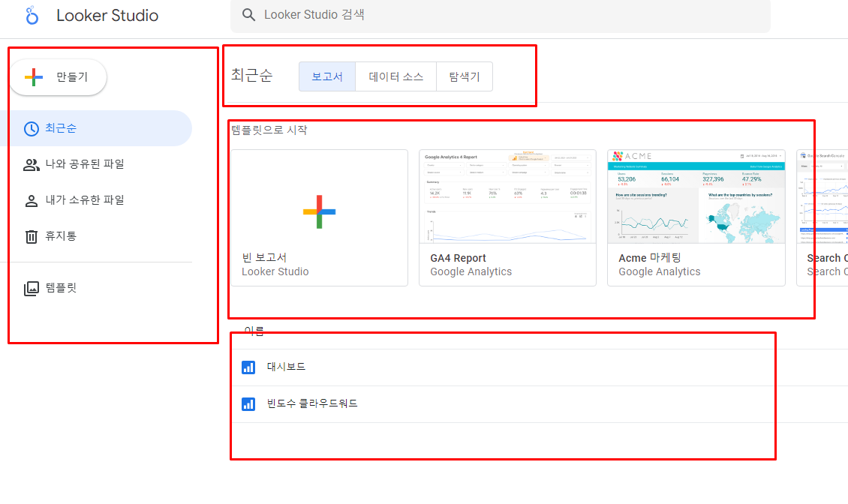Open 템플릿 in the sidebar

point(96,288)
